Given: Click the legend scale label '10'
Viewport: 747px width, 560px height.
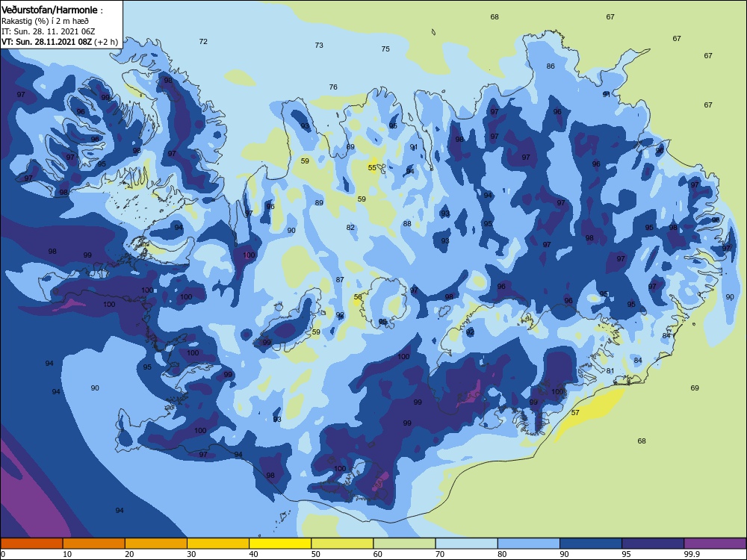Looking at the screenshot, I should [x=67, y=554].
